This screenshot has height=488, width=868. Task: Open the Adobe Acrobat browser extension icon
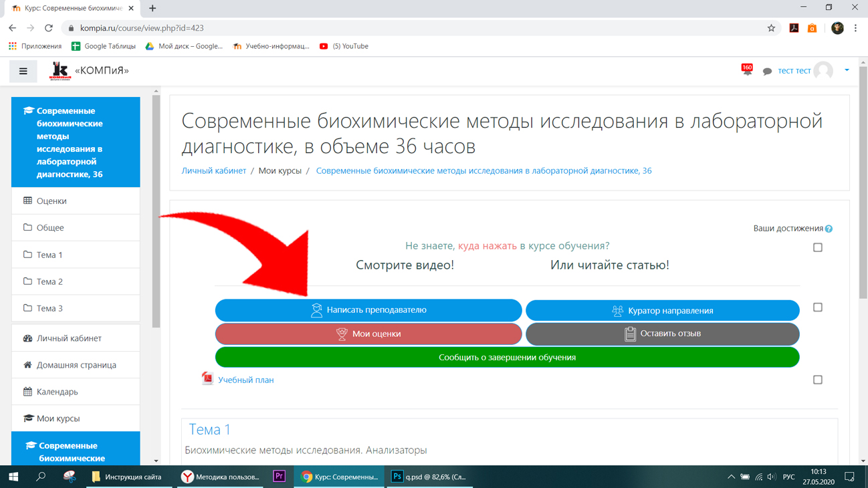click(794, 28)
